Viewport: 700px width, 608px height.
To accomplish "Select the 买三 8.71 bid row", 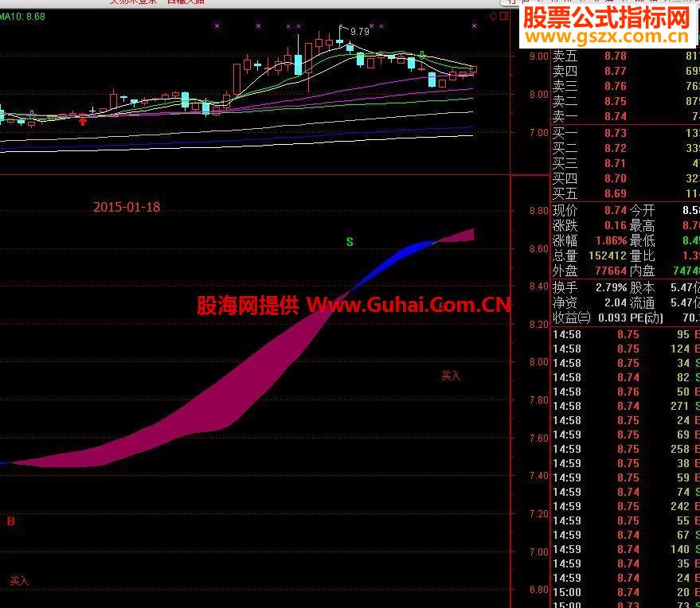I will pyautogui.click(x=625, y=163).
